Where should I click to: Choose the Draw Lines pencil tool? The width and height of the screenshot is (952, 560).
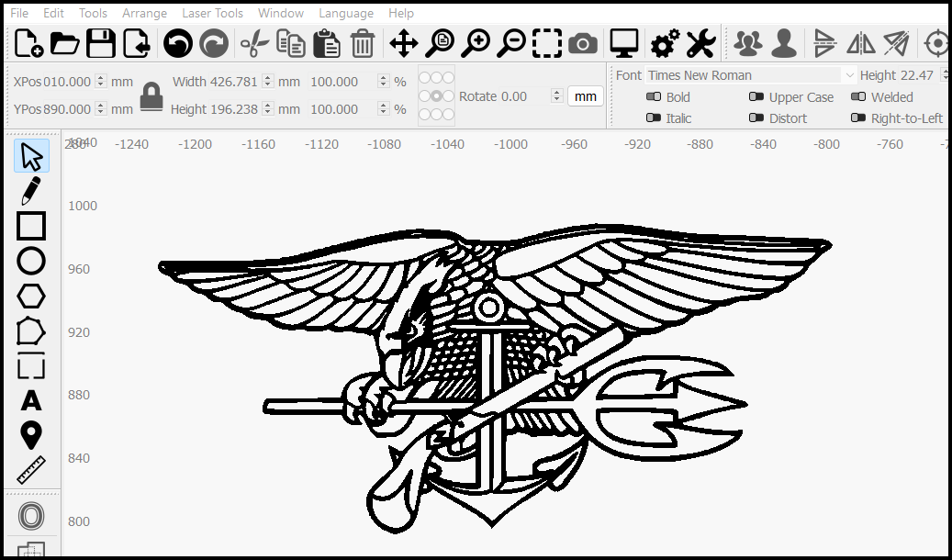(x=31, y=191)
